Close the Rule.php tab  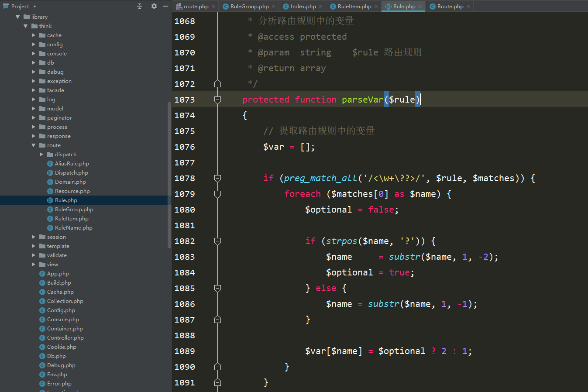420,7
